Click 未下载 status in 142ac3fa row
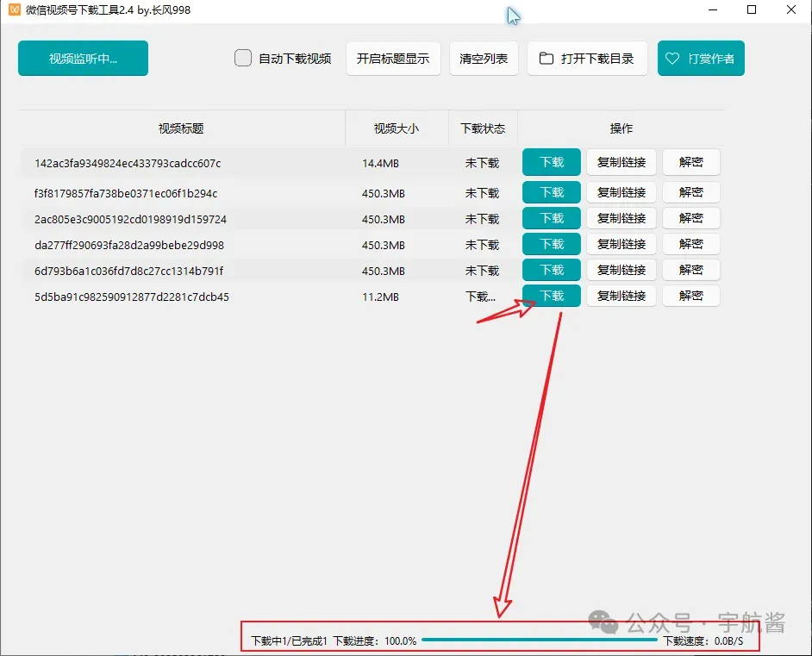Screen dimensions: 812x656 point(482,163)
